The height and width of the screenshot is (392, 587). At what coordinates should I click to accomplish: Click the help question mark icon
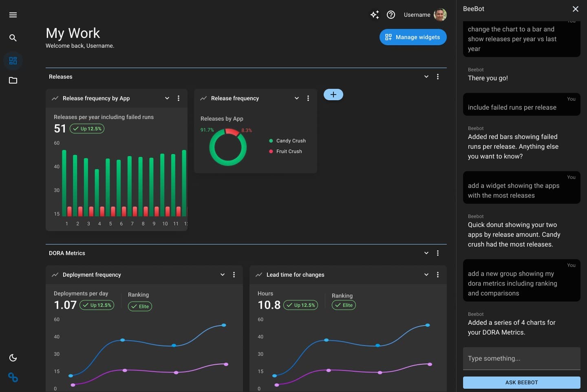(391, 15)
